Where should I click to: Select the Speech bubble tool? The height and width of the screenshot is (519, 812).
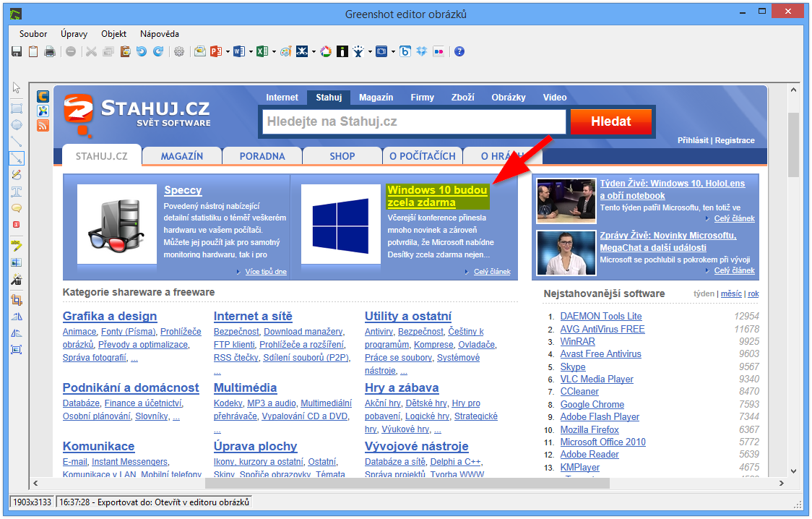coord(17,207)
